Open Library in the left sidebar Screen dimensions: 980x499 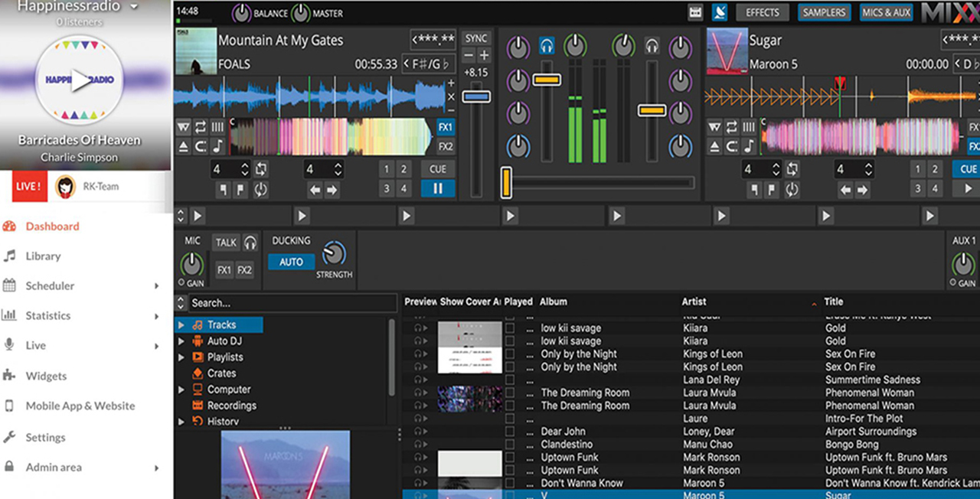pyautogui.click(x=43, y=256)
